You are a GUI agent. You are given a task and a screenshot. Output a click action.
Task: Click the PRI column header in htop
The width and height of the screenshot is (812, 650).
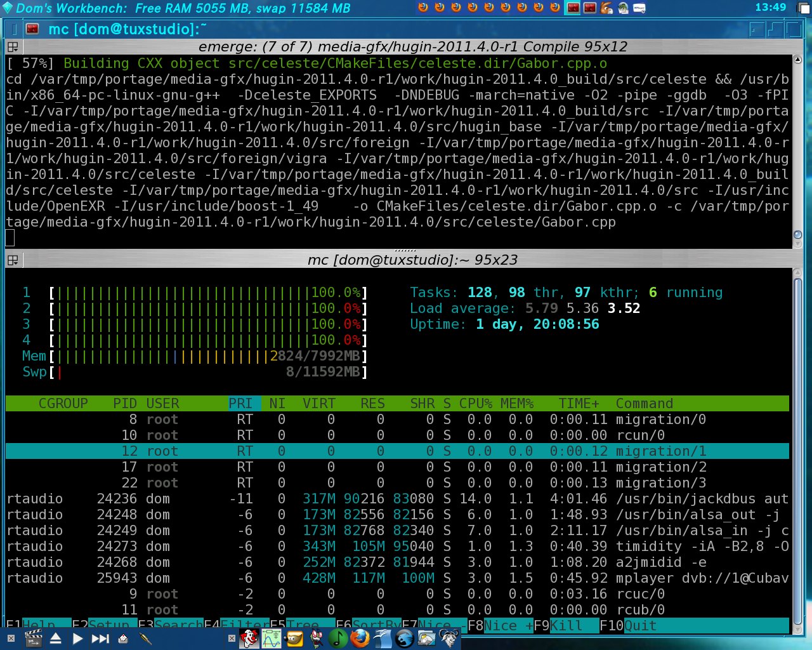[x=240, y=404]
